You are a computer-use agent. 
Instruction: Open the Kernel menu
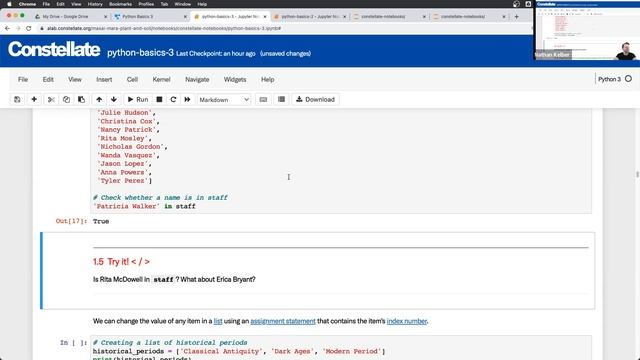161,80
